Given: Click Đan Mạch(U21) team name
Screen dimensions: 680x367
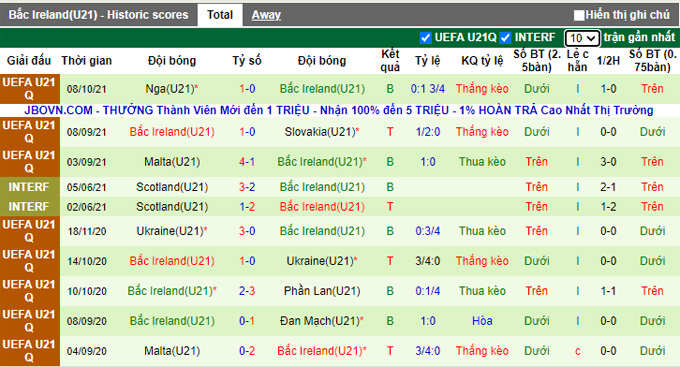Looking at the screenshot, I should pyautogui.click(x=322, y=321).
